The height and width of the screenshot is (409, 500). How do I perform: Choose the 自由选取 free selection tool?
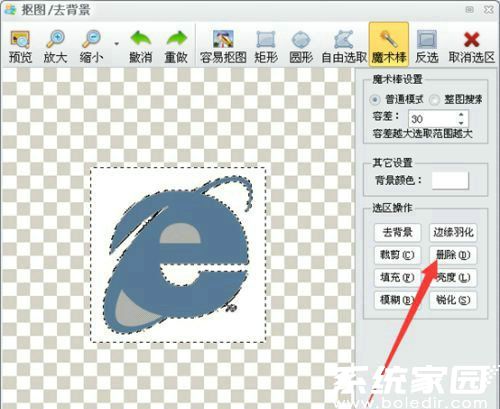point(344,39)
